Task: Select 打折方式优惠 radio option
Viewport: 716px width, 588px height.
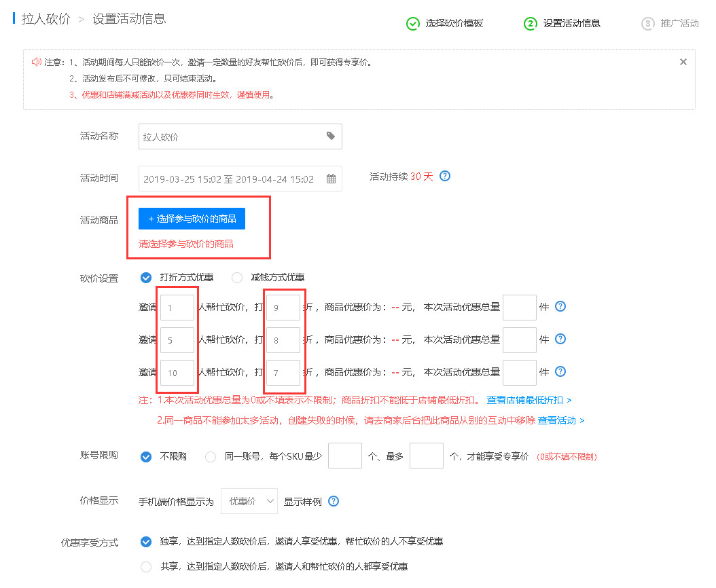Action: pos(146,277)
